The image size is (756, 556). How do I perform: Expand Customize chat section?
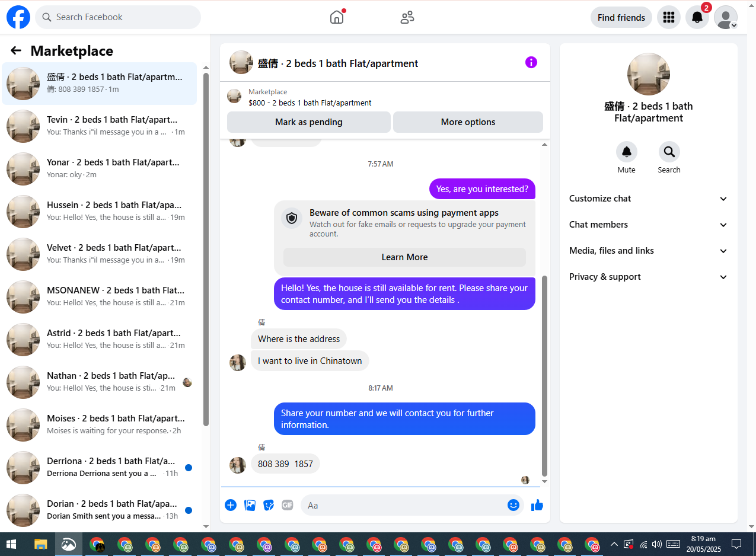(648, 199)
